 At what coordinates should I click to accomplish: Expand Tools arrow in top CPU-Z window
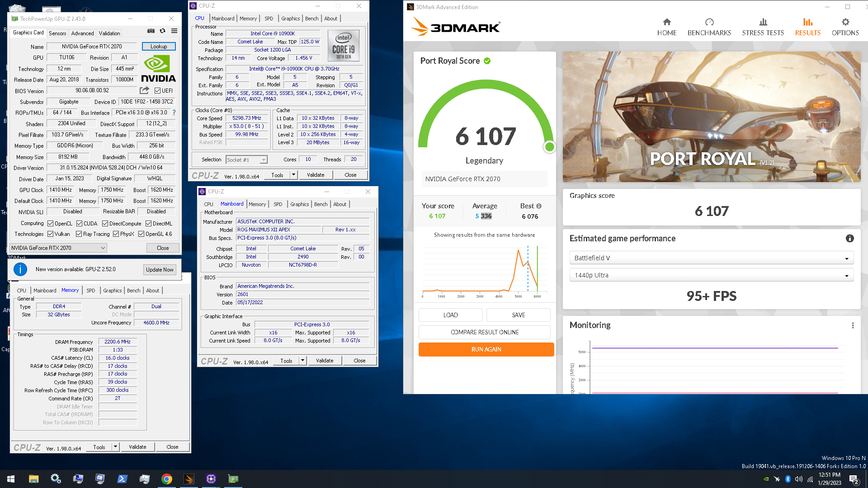pos(293,175)
